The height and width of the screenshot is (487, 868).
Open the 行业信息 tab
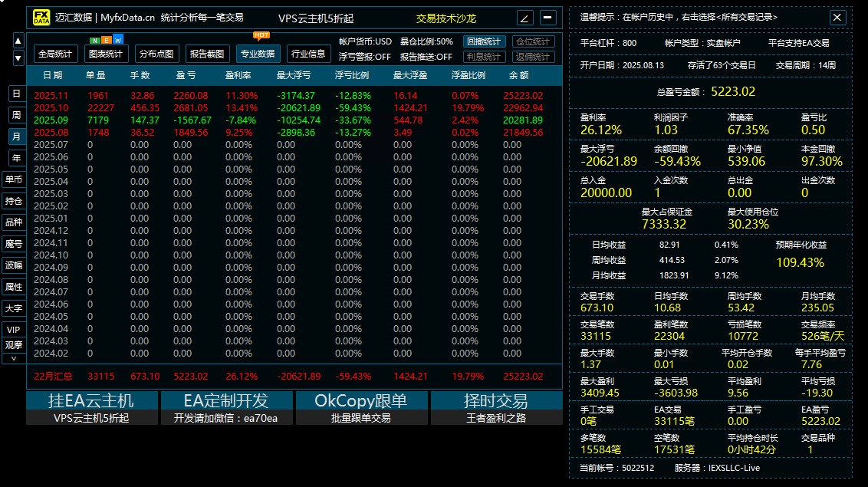(308, 54)
